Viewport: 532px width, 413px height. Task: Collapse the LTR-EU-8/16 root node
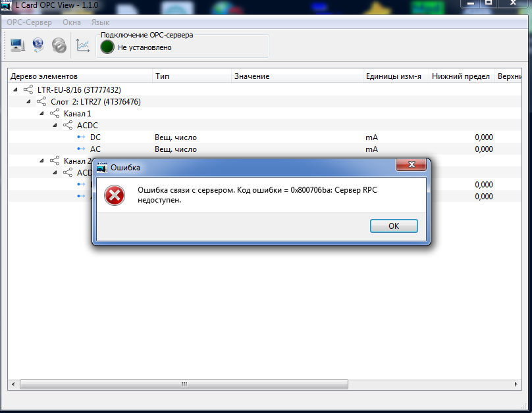pos(15,90)
